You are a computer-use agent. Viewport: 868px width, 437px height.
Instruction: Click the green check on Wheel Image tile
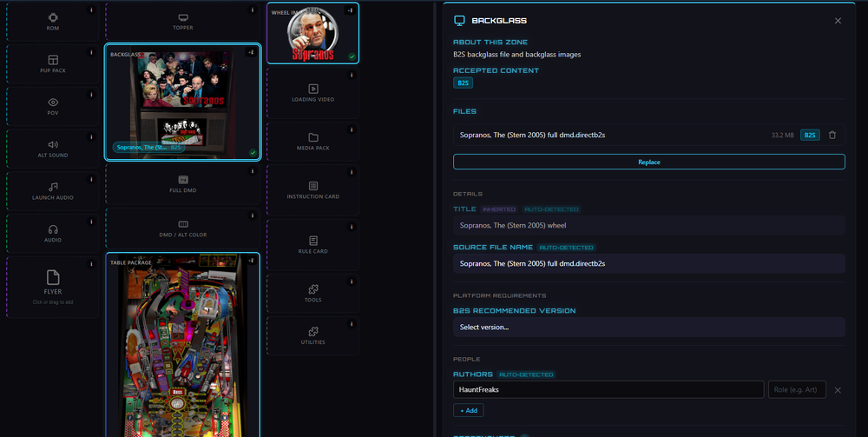coord(352,56)
